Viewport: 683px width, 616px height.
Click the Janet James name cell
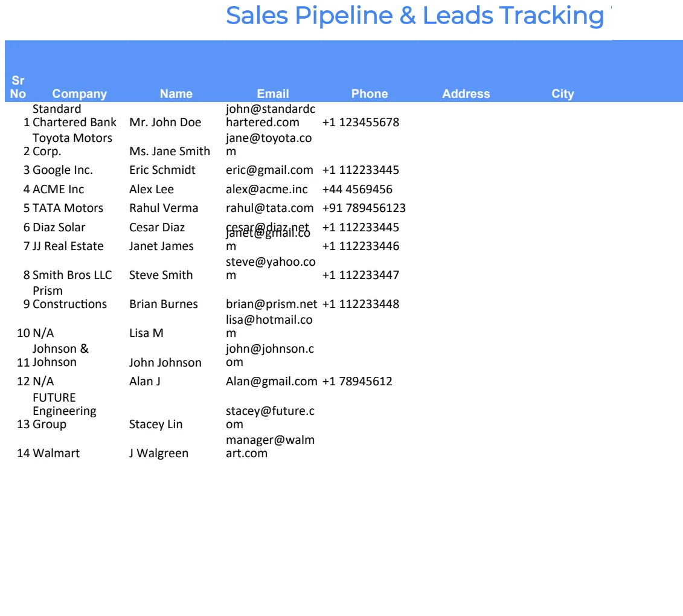(161, 246)
